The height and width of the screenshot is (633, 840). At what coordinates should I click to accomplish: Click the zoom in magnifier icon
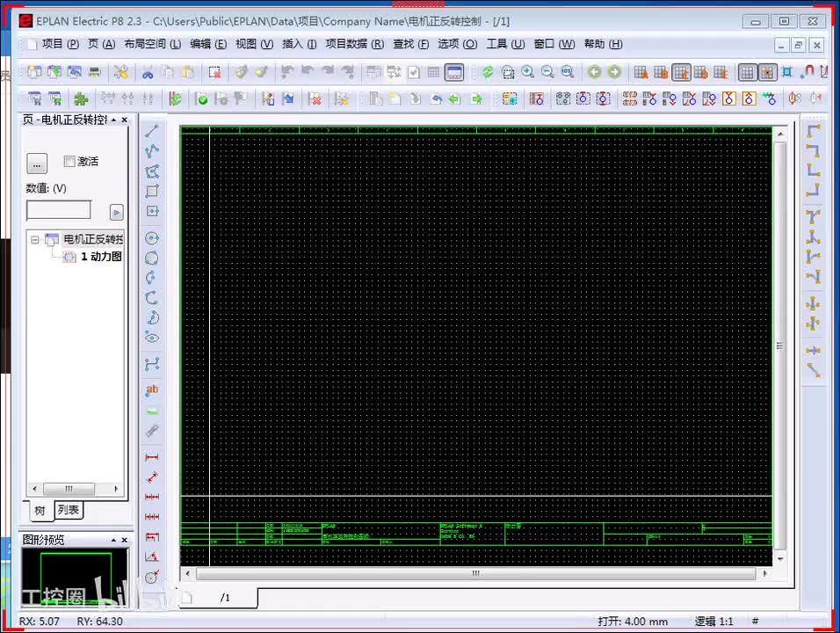[x=528, y=72]
